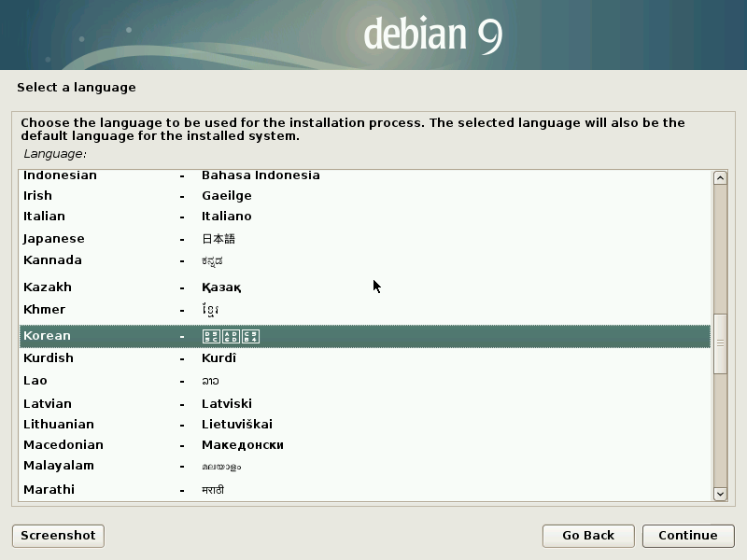Take a Screenshot using the button
This screenshot has width=747, height=560.
(x=58, y=536)
